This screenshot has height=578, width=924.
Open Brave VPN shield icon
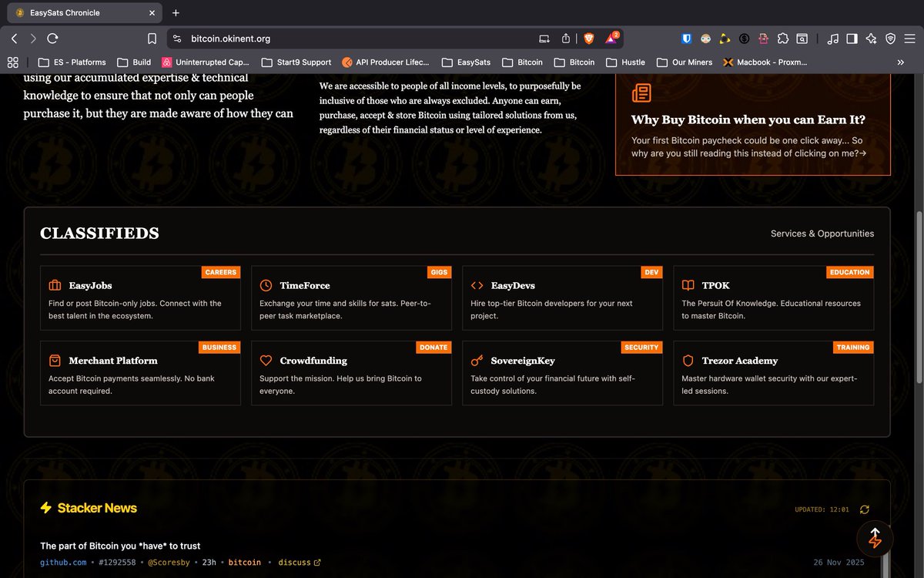click(891, 39)
